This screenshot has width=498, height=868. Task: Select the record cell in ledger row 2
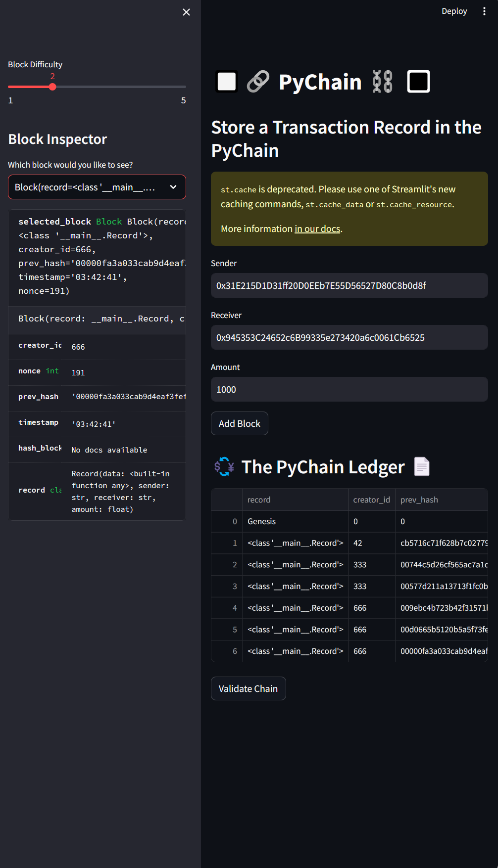[296, 565]
